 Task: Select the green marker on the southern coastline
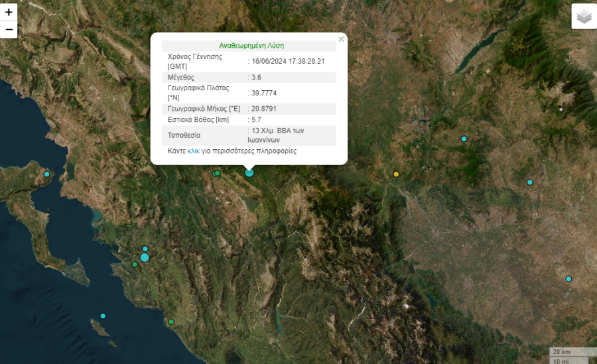171,322
